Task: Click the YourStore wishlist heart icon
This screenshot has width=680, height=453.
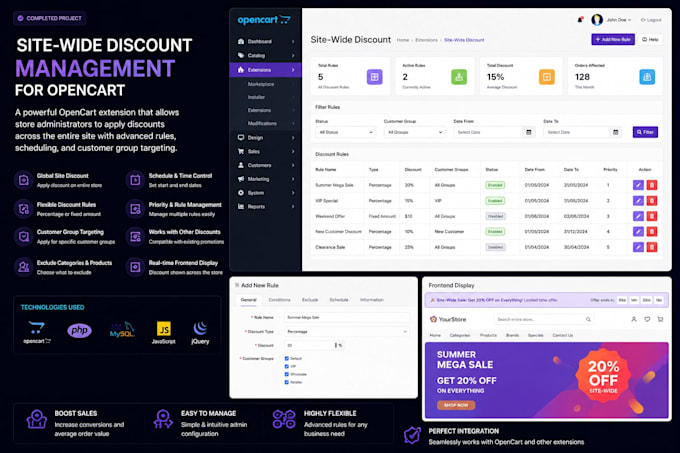Action: [647, 319]
